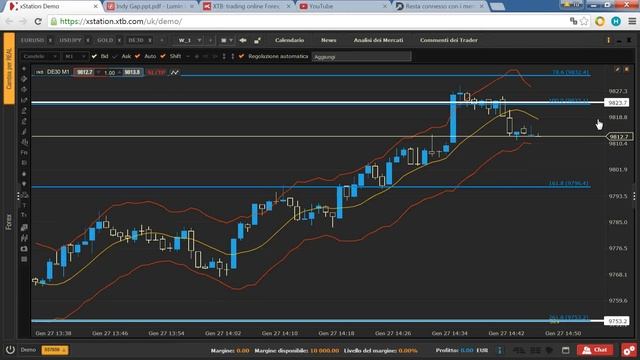This screenshot has height=360, width=640.
Task: Open the M1 timeframe dropdown
Action: pyautogui.click(x=75, y=56)
